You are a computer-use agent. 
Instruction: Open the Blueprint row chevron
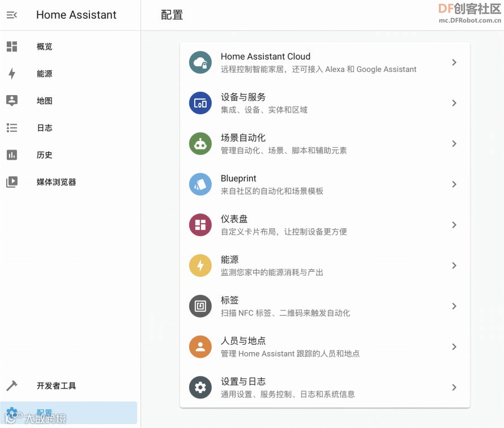[454, 185]
